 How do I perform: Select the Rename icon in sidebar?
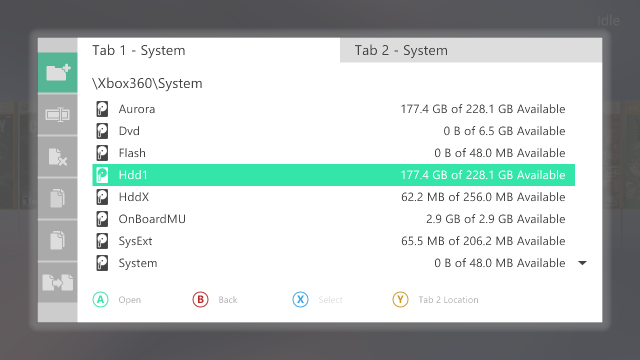point(58,115)
